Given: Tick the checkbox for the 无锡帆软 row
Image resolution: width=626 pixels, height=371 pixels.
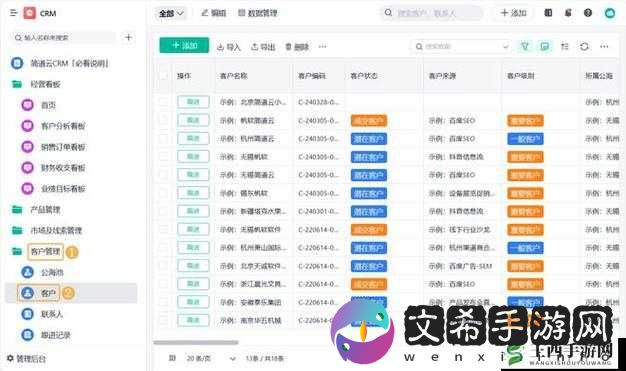Looking at the screenshot, I should click(164, 157).
